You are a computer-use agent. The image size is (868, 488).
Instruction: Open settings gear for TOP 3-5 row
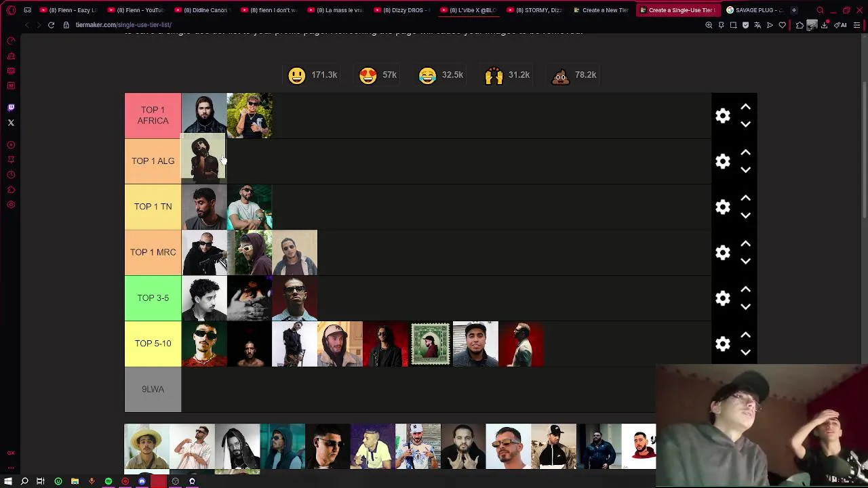tap(723, 298)
